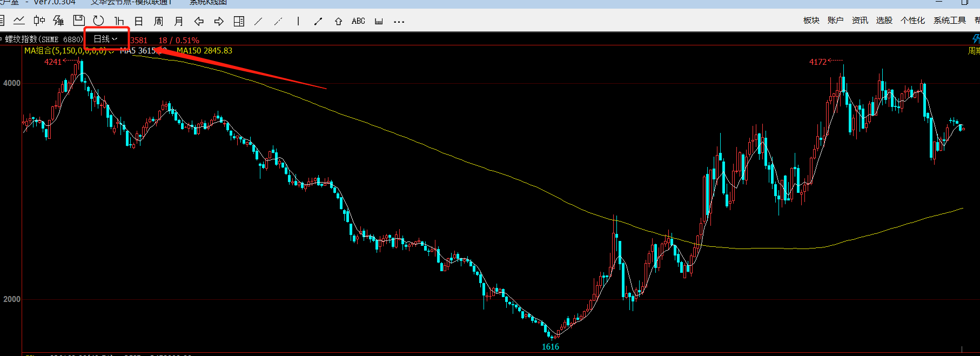Click the list icon at toolbar left edge
This screenshot has width=980, height=356.
click(2, 21)
